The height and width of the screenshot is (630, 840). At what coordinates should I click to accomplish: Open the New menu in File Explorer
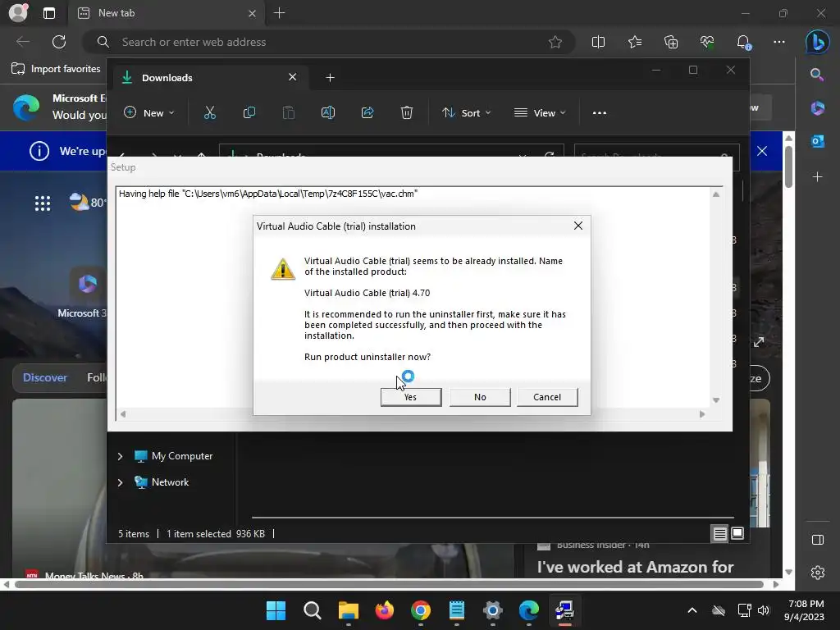[149, 113]
